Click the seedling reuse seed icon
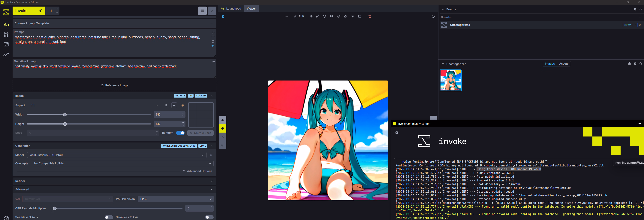This screenshot has height=220, width=644. [x=339, y=16]
